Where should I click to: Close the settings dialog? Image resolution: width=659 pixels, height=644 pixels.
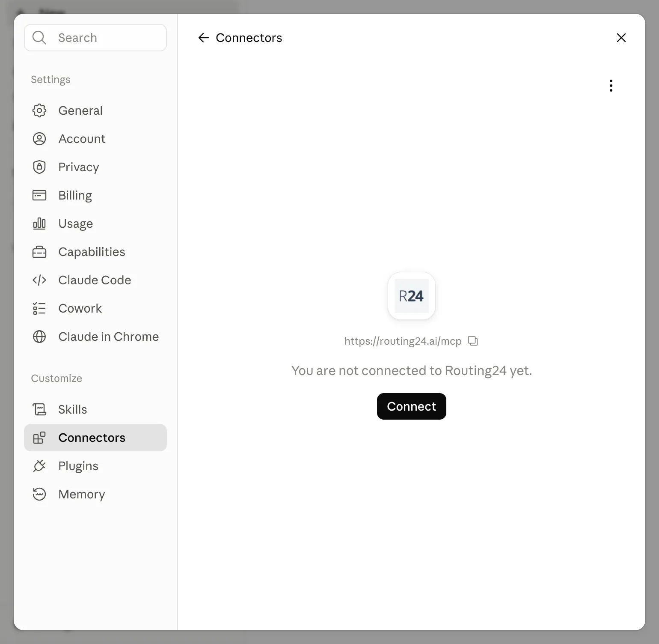(621, 38)
